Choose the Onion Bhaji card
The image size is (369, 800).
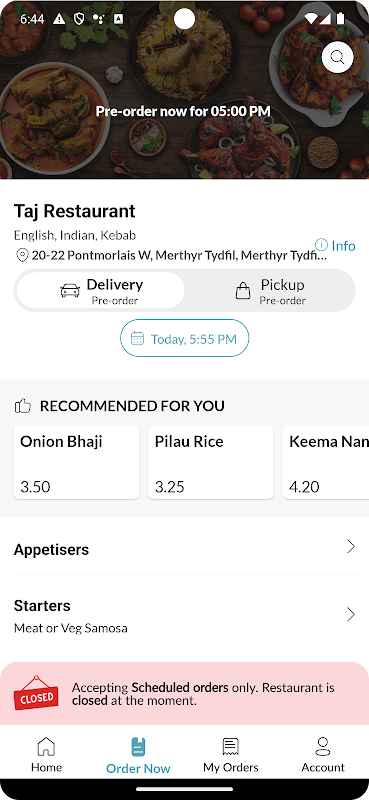[76, 462]
